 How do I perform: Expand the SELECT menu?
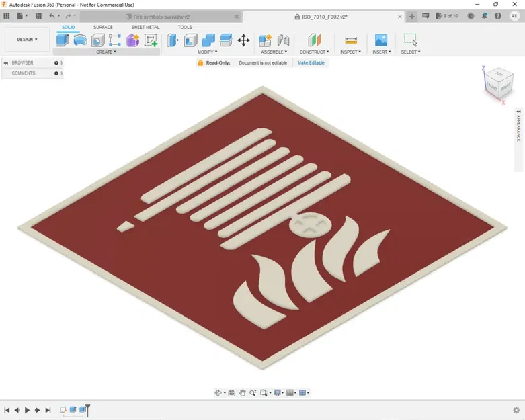pyautogui.click(x=411, y=52)
